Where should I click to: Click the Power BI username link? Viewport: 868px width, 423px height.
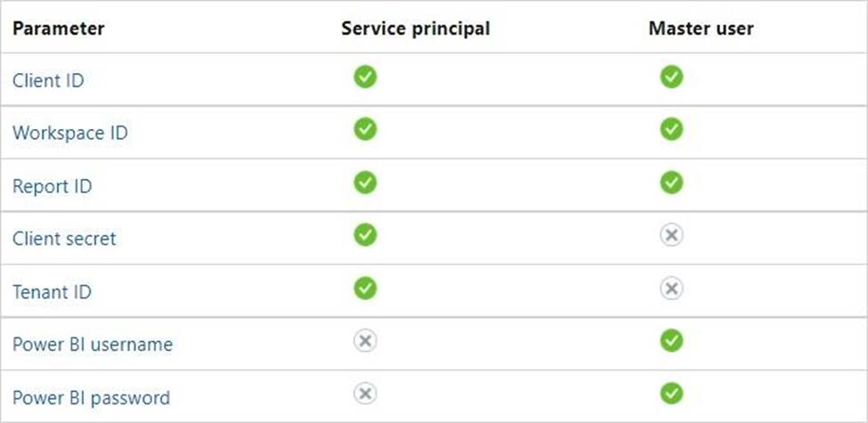pyautogui.click(x=93, y=344)
